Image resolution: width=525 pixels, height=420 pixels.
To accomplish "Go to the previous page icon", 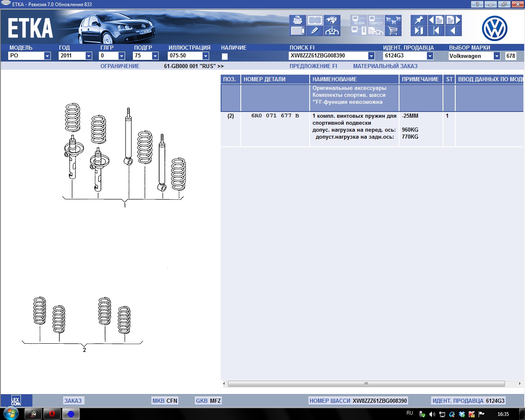I will coord(436,20).
